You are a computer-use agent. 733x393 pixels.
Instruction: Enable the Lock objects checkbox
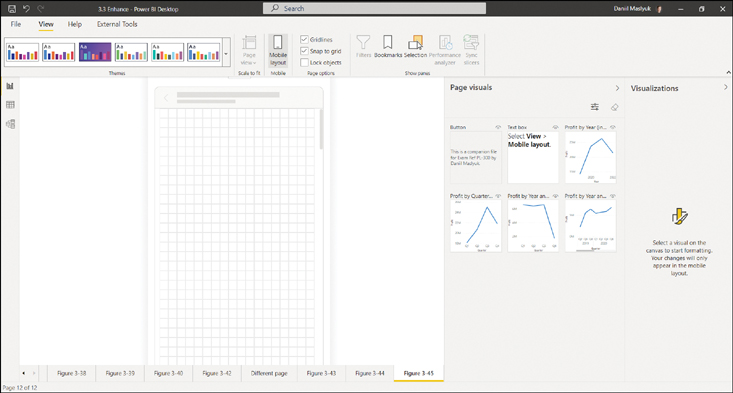click(304, 62)
